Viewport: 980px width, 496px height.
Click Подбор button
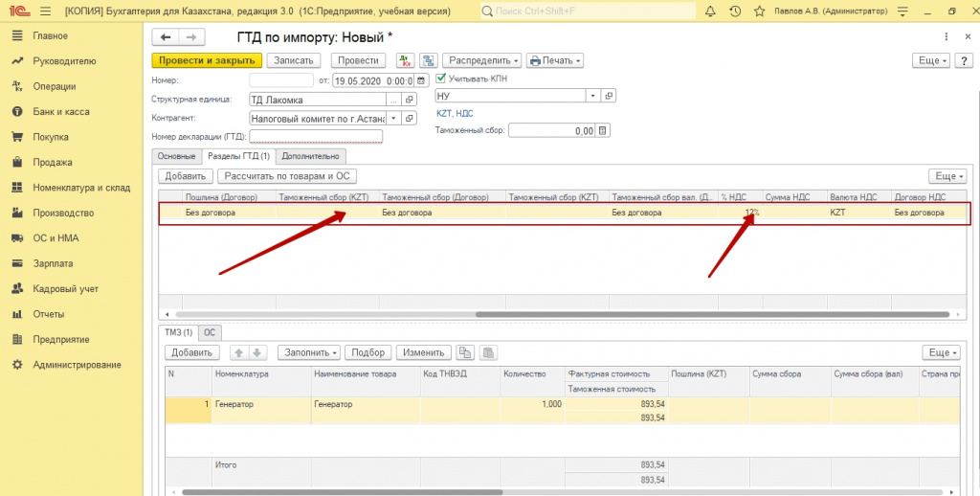coord(368,352)
